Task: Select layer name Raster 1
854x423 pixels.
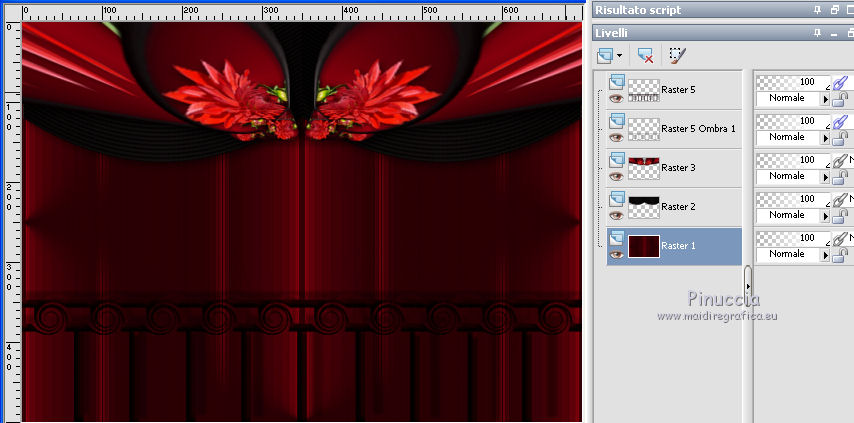Action: pyautogui.click(x=678, y=246)
